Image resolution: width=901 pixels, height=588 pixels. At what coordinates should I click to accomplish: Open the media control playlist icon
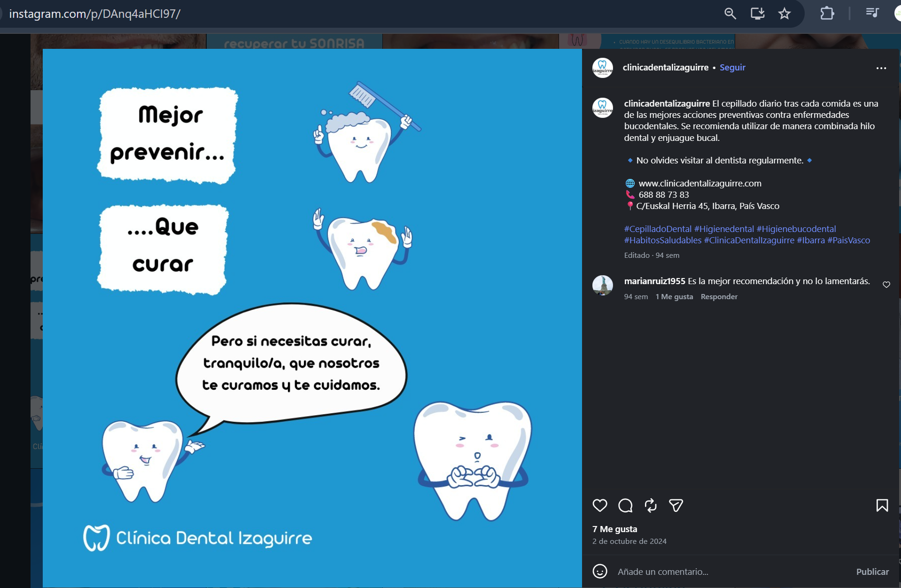point(872,13)
